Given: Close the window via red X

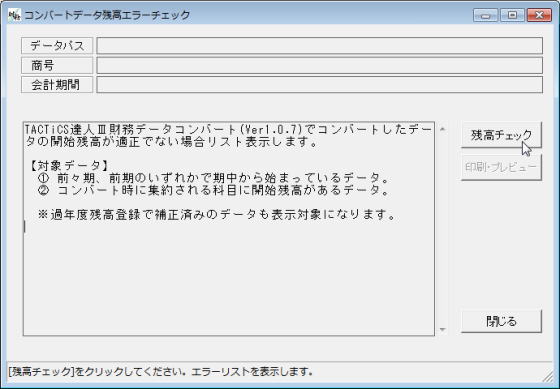Looking at the screenshot, I should tap(539, 15).
